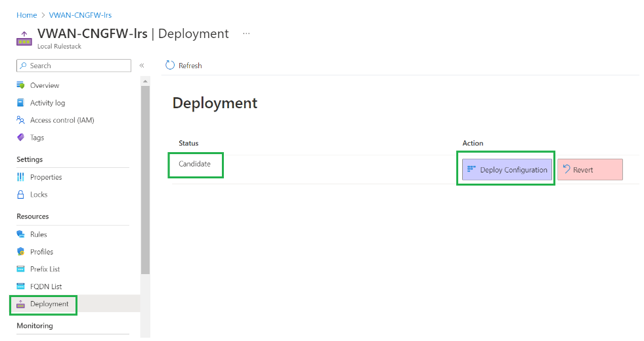Click the Properties bars icon

point(20,177)
